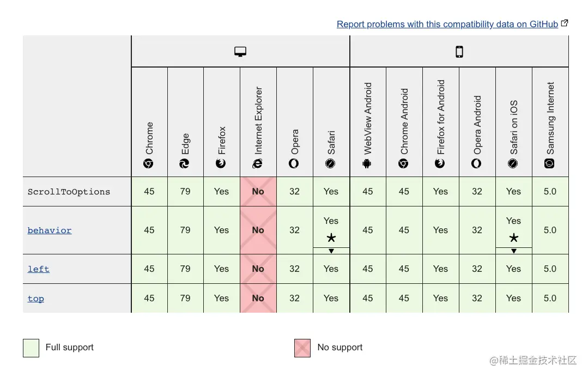Click the Edge browser icon
The image size is (588, 377).
pyautogui.click(x=185, y=163)
